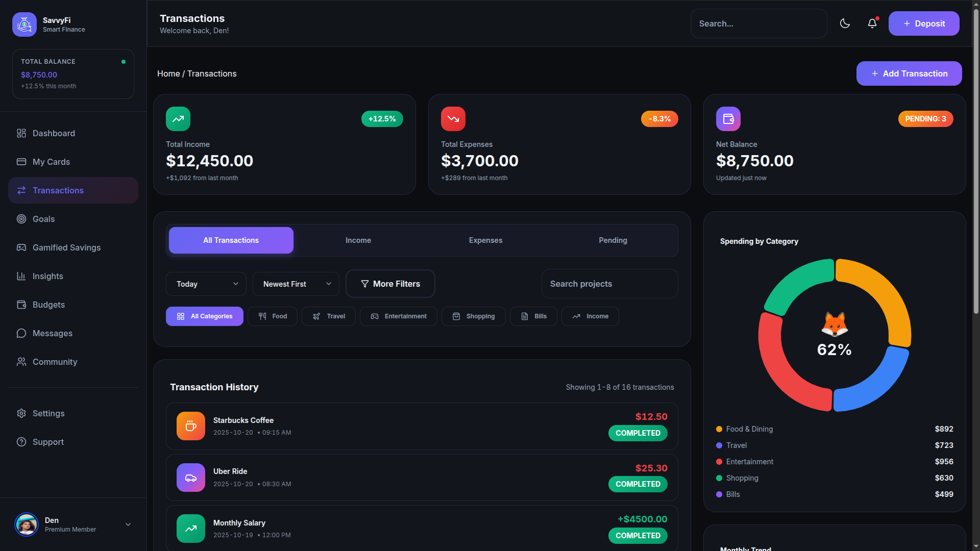Click the SavvyFi logo icon
The image size is (980, 551).
[24, 24]
